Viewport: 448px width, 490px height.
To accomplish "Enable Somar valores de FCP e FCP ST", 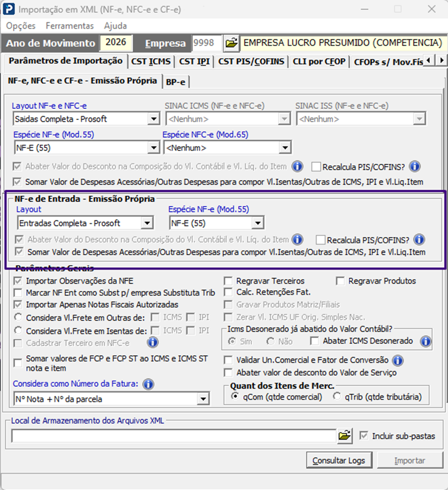I will [18, 363].
